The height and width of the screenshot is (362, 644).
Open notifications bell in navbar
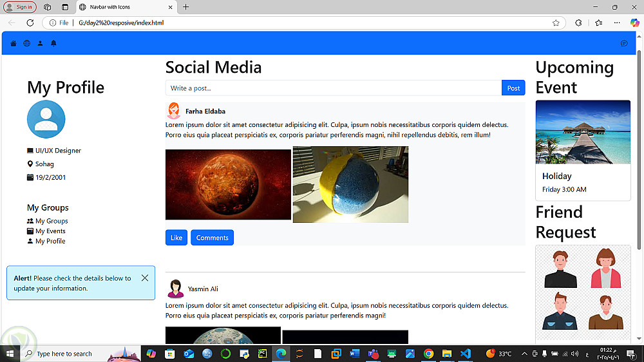point(53,43)
